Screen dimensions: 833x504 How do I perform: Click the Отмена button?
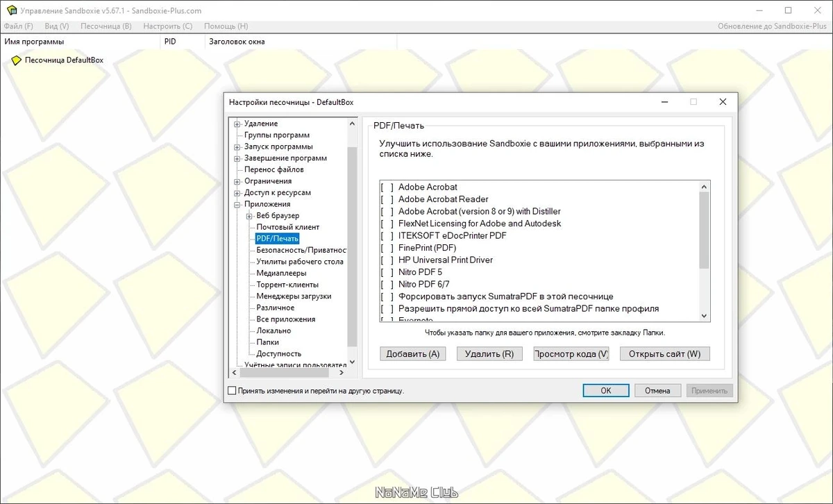click(x=657, y=391)
